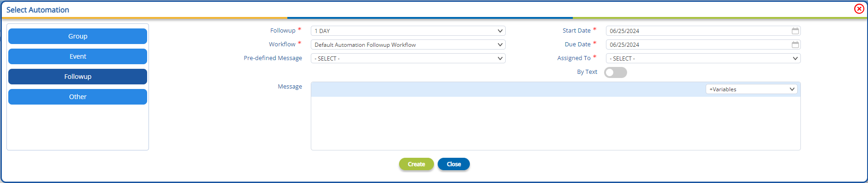Click the blue Close button
Image resolution: width=868 pixels, height=183 pixels.
pyautogui.click(x=454, y=164)
